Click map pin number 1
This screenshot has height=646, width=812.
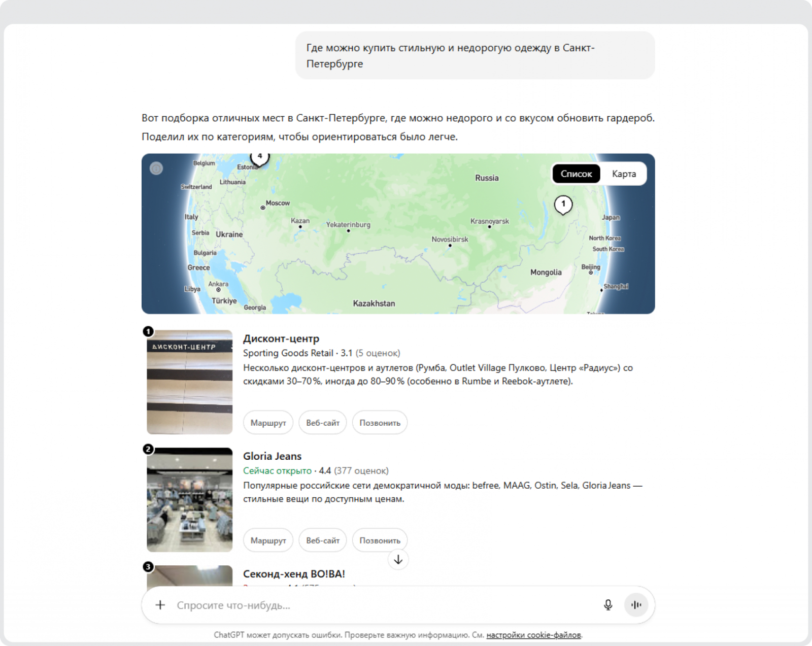(x=563, y=205)
